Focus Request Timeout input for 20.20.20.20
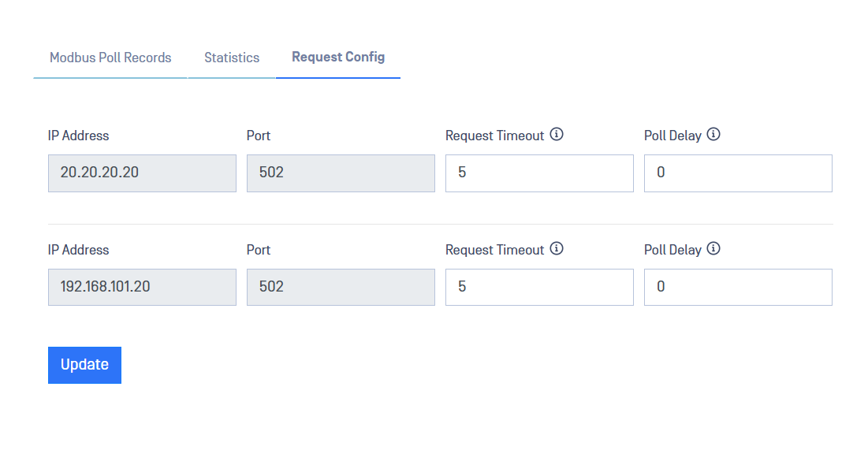868x461 pixels. 539,173
